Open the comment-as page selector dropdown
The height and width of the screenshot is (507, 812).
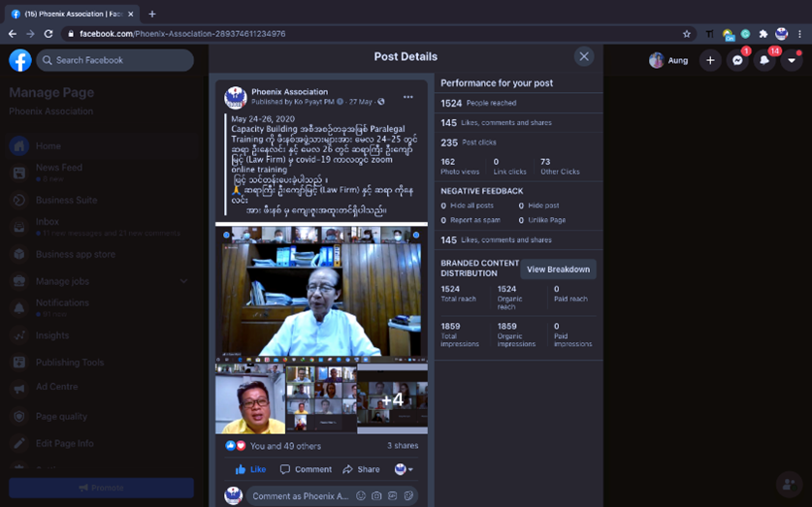point(404,469)
